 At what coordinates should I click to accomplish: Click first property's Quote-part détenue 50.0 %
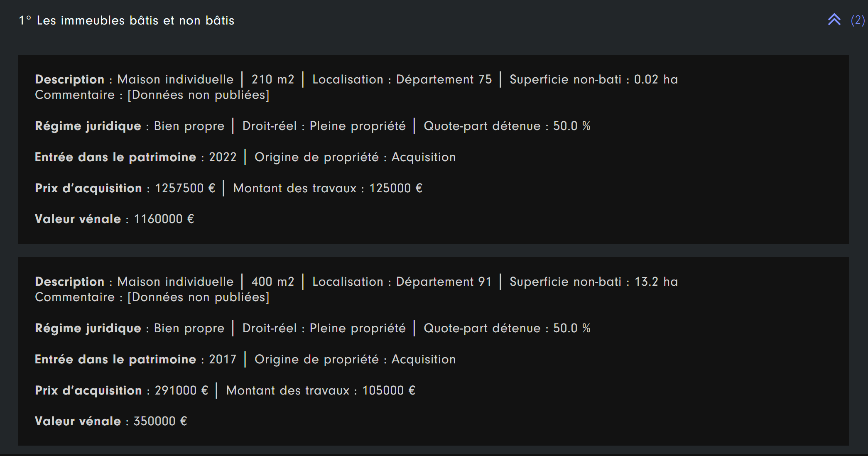507,126
